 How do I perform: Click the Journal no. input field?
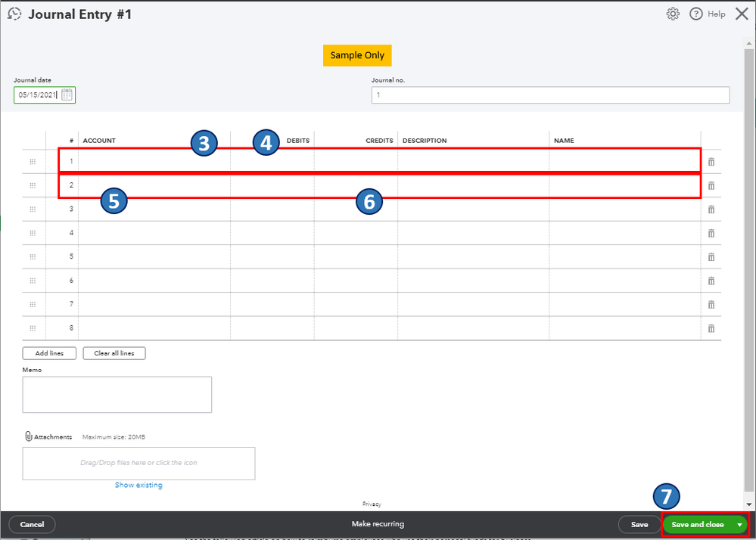[x=551, y=95]
